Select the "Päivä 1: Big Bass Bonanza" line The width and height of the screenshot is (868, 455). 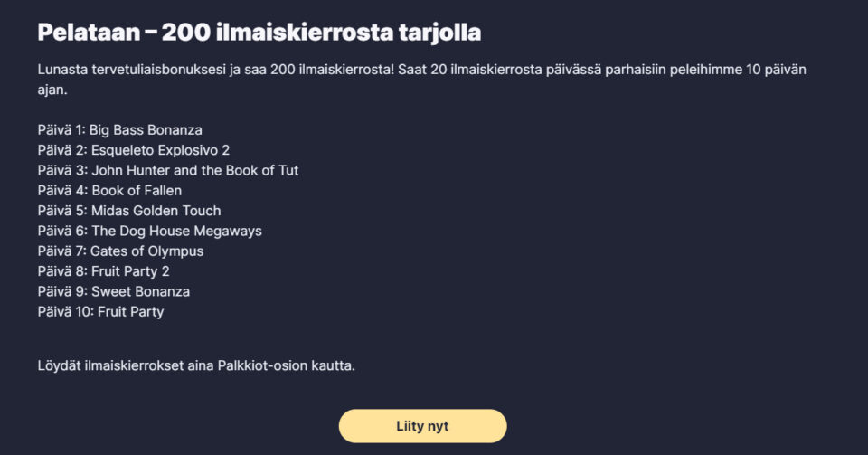pyautogui.click(x=120, y=129)
